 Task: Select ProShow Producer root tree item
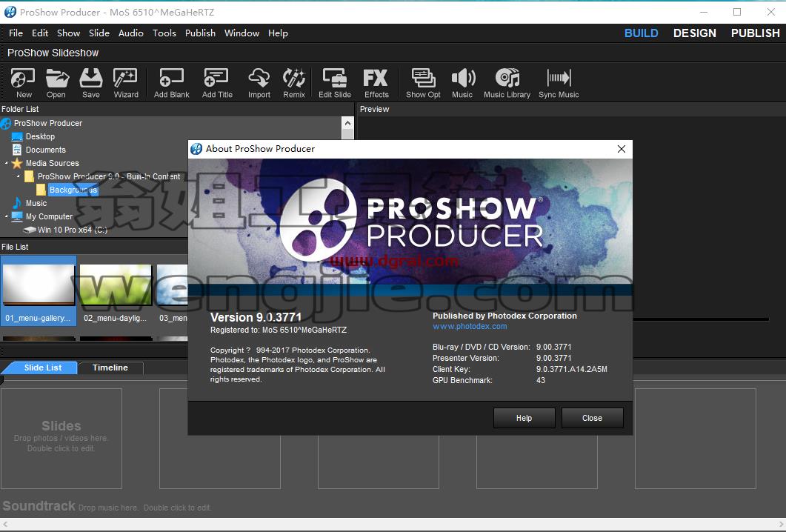(x=48, y=123)
